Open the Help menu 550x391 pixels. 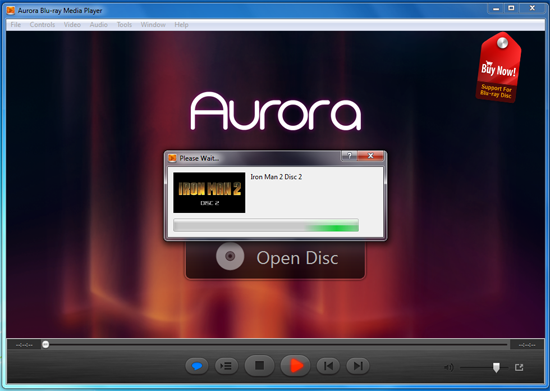tap(181, 25)
